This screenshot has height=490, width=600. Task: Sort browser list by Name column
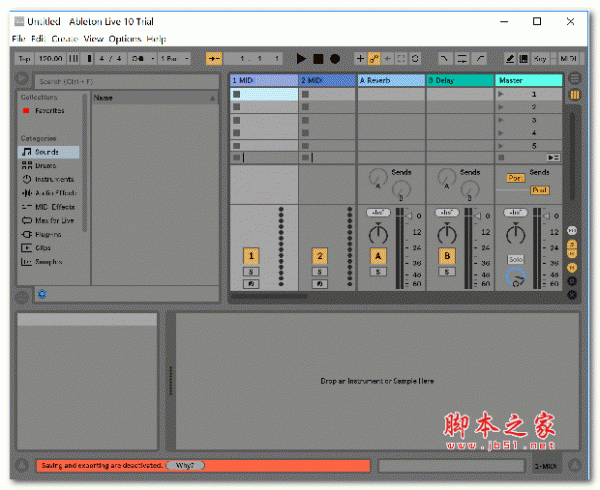click(x=150, y=98)
